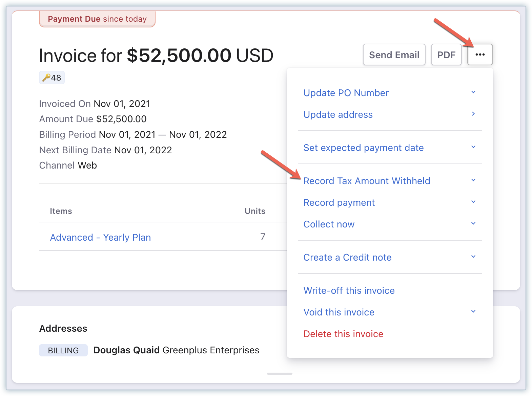This screenshot has width=532, height=396.
Task: Select Update address menu entry
Action: click(x=338, y=115)
